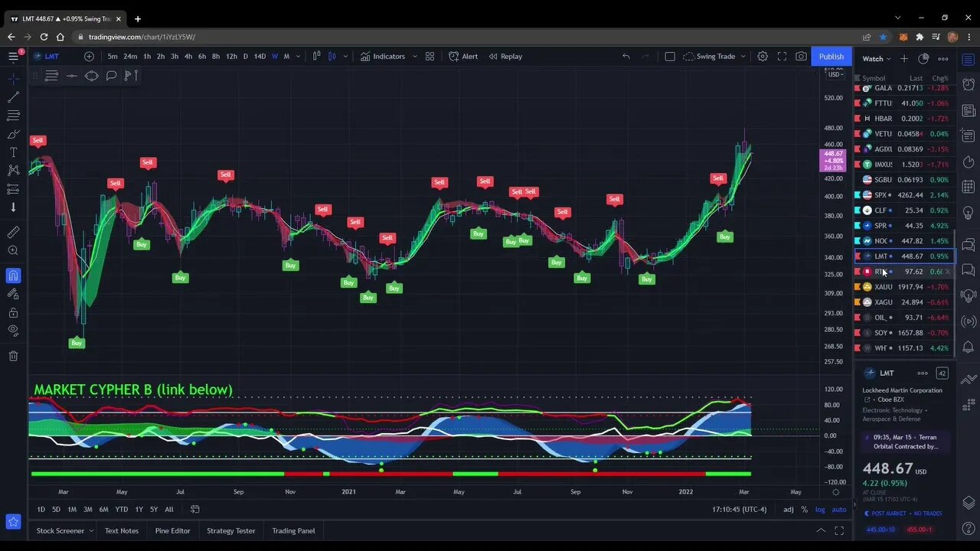The image size is (980, 551).
Task: Click the LMT symbol search
Action: click(51, 56)
